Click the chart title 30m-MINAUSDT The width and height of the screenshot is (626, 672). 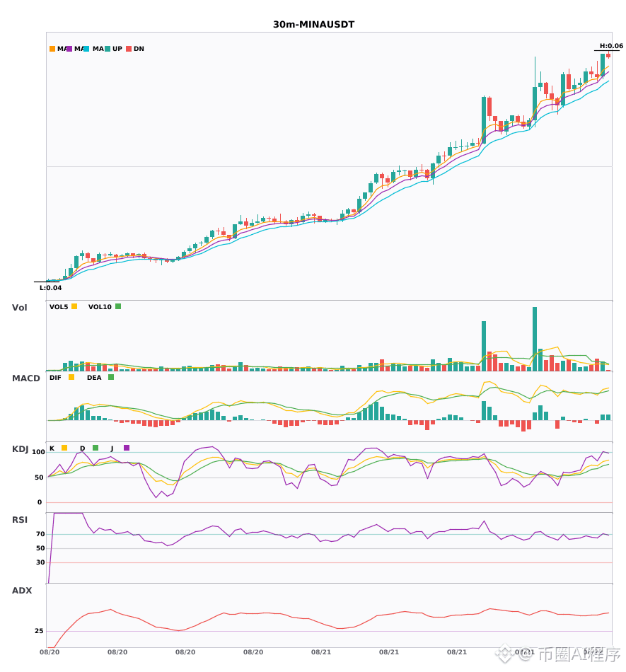point(313,25)
